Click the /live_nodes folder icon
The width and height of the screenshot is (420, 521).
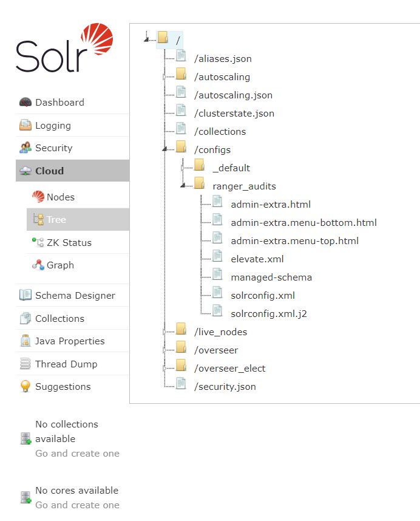coord(181,329)
